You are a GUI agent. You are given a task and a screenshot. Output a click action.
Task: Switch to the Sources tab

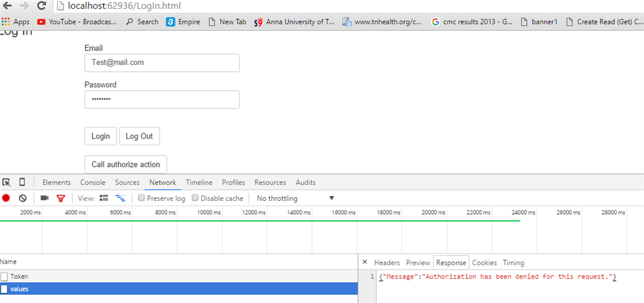[x=127, y=183]
